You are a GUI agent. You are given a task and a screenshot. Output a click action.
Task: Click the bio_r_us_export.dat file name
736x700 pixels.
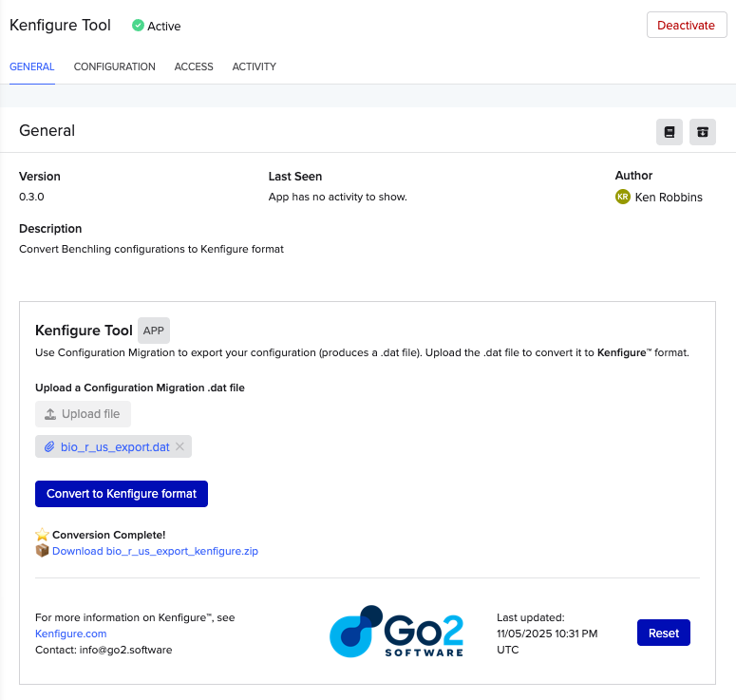pyautogui.click(x=115, y=446)
